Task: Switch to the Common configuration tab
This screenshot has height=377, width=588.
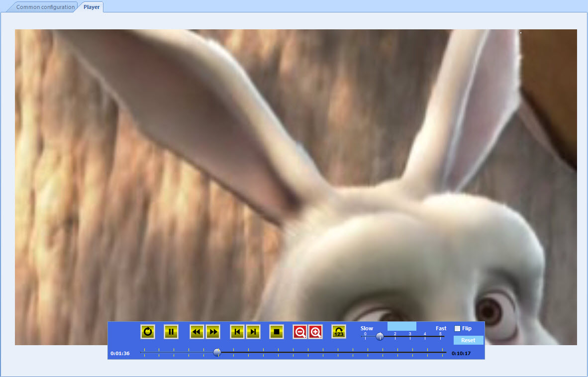Action: (x=45, y=7)
